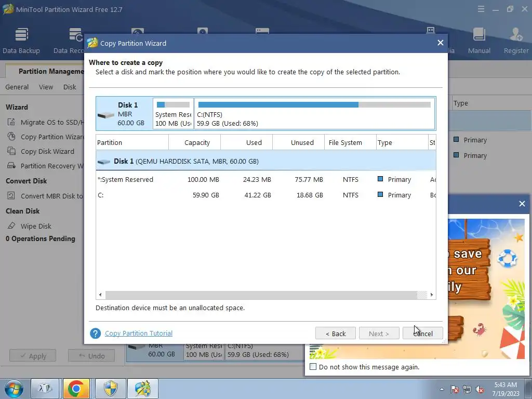This screenshot has width=532, height=399.
Task: Open the Data Backup tool icon
Action: [x=21, y=35]
